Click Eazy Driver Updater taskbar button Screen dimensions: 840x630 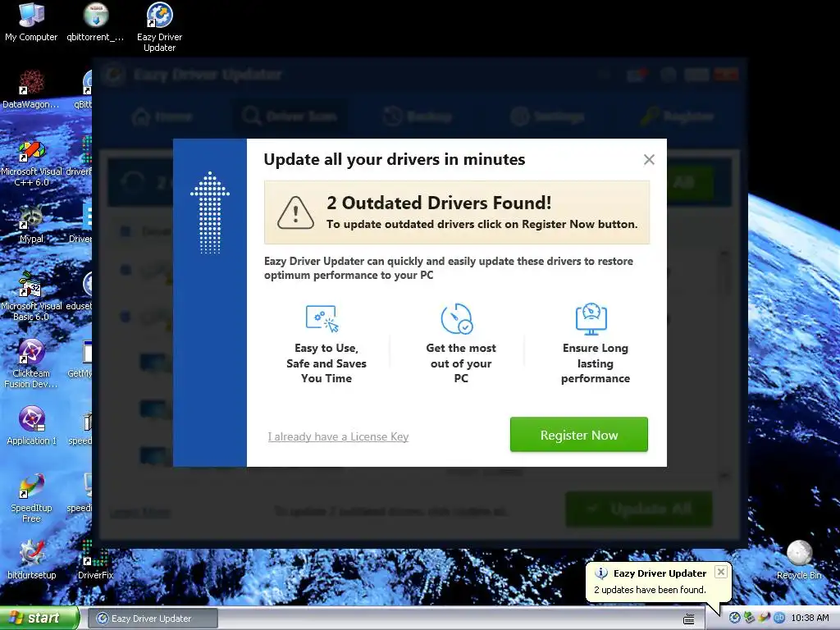153,619
